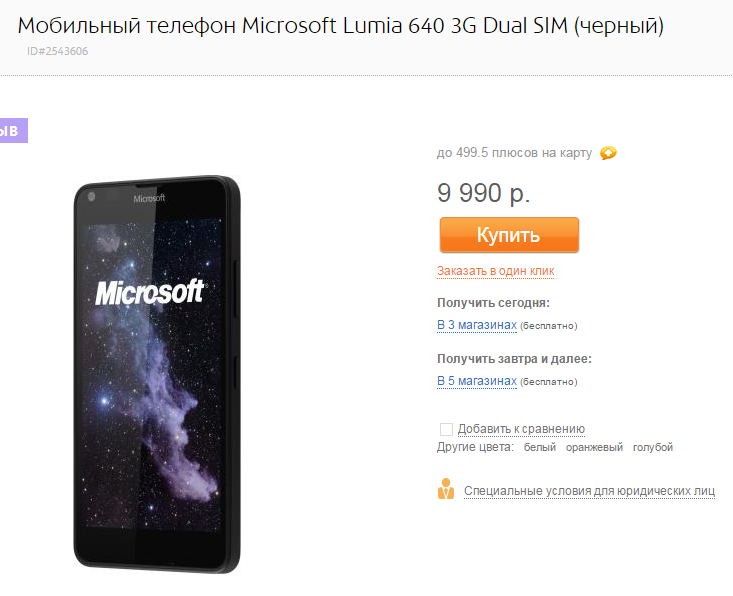Check the Добавить к сравнению checkbox
The image size is (733, 596).
446,429
